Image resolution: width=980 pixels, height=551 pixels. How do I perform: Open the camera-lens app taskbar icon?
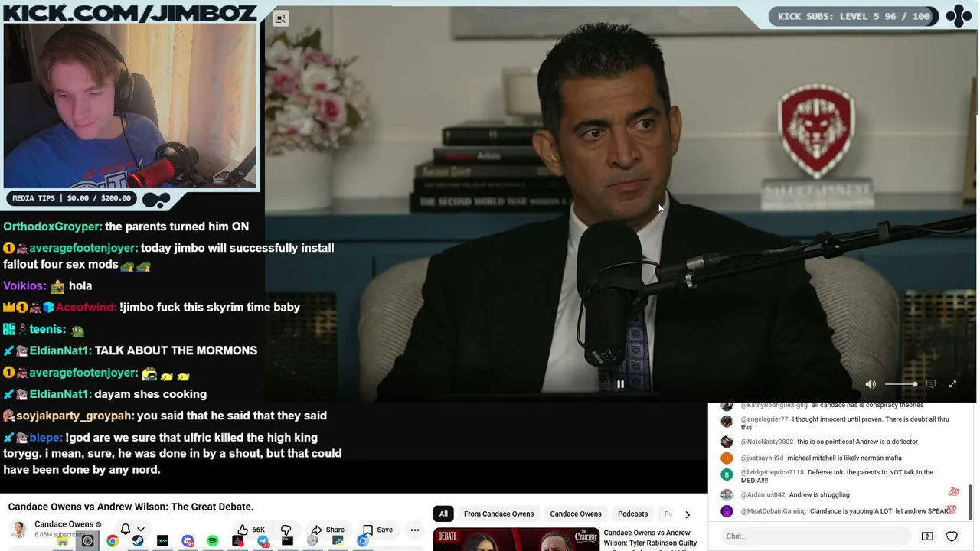(87, 541)
